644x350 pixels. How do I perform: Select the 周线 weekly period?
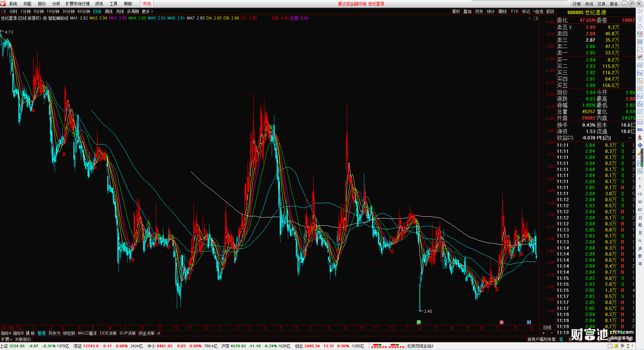[x=109, y=11]
